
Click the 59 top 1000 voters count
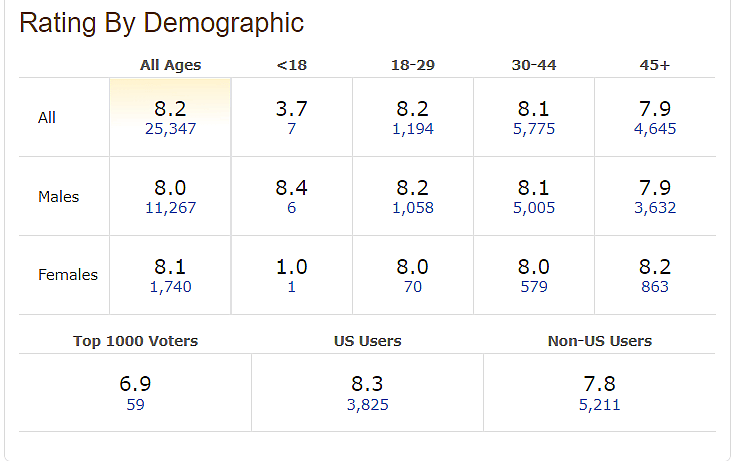tap(135, 405)
